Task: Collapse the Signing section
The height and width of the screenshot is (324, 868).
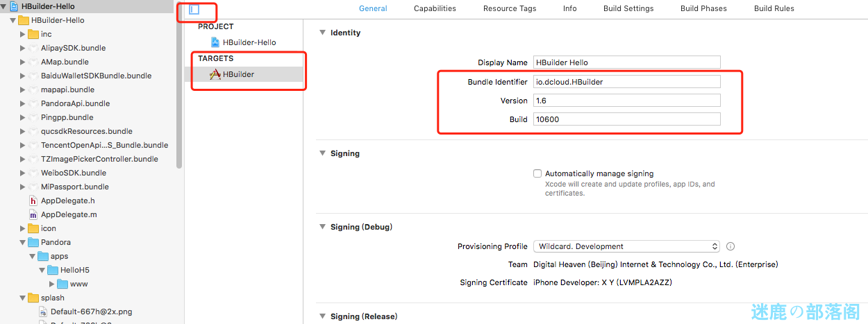Action: tap(322, 153)
